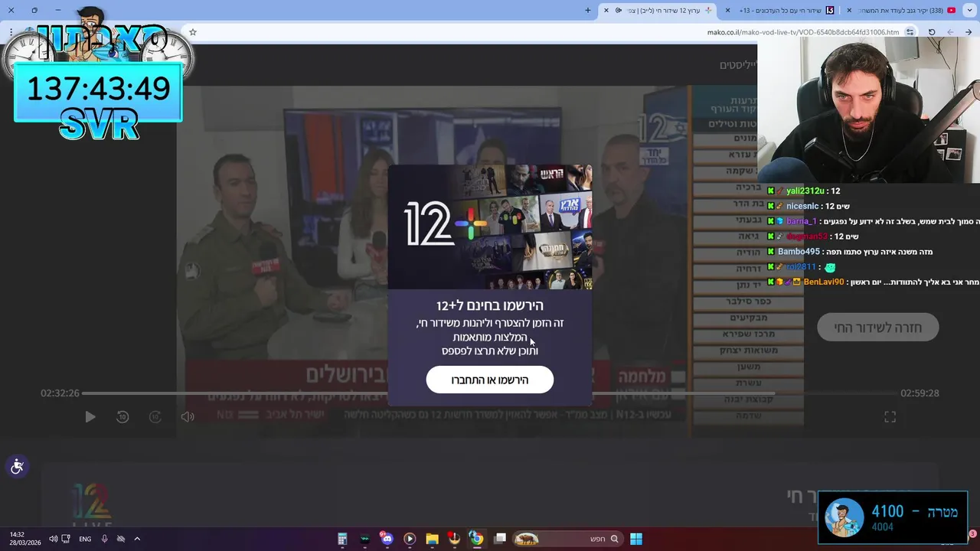Click chat username 'barna_1'
Viewport: 980px width, 551px height.
point(802,221)
